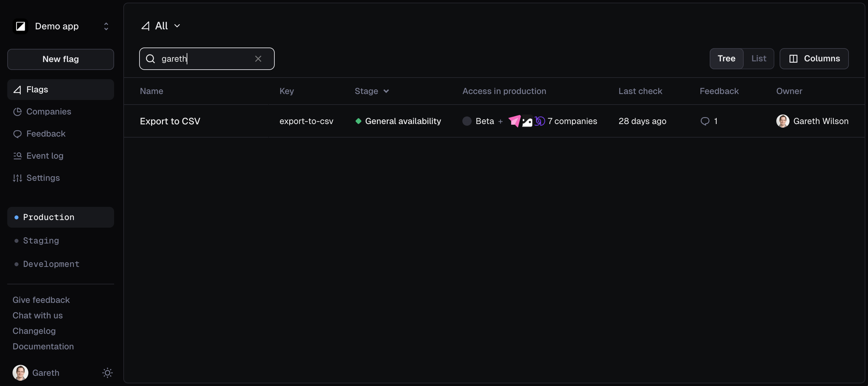Toggle the light/dark theme sun icon
The width and height of the screenshot is (868, 386).
tap(108, 372)
